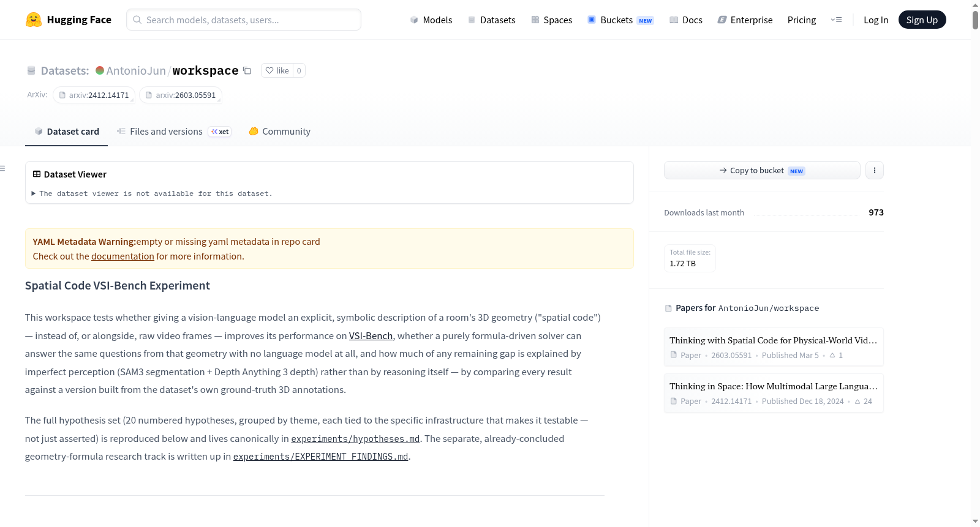Click the Sign Up button
Viewport: 980px width, 527px height.
922,20
